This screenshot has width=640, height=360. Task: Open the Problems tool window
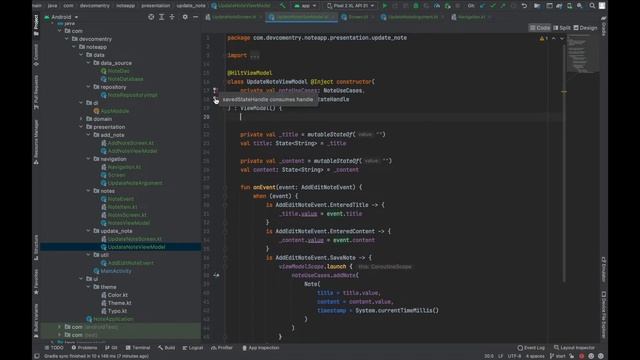pos(84,348)
